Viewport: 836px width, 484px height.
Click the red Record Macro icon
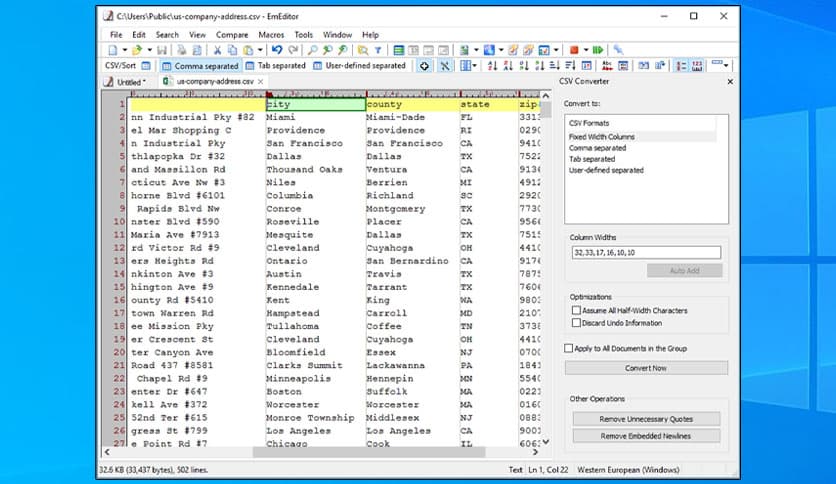point(573,50)
